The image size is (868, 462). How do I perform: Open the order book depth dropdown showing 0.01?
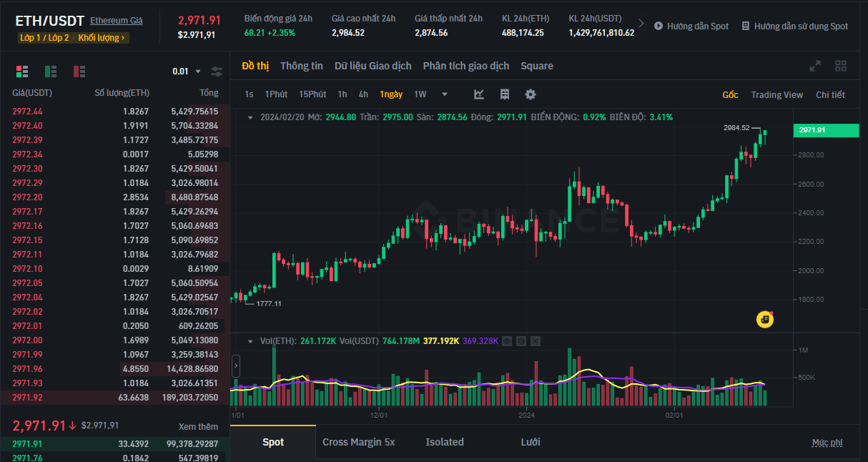point(186,71)
